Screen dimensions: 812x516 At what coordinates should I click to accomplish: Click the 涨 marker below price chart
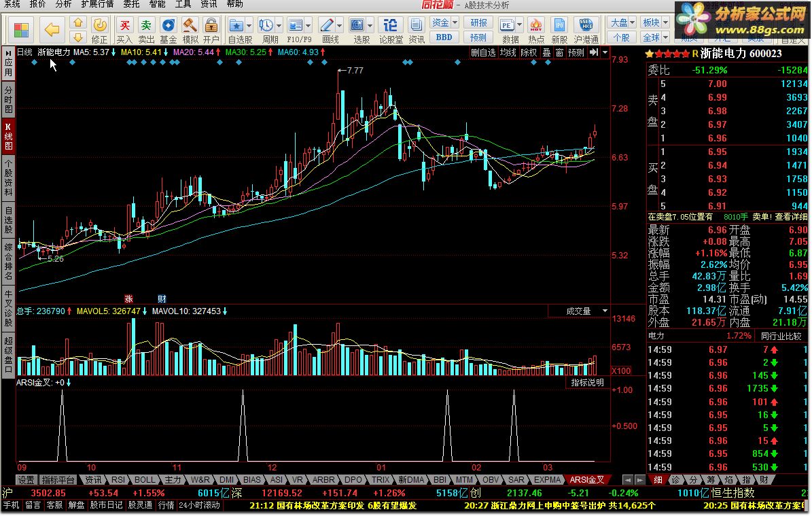[x=128, y=299]
